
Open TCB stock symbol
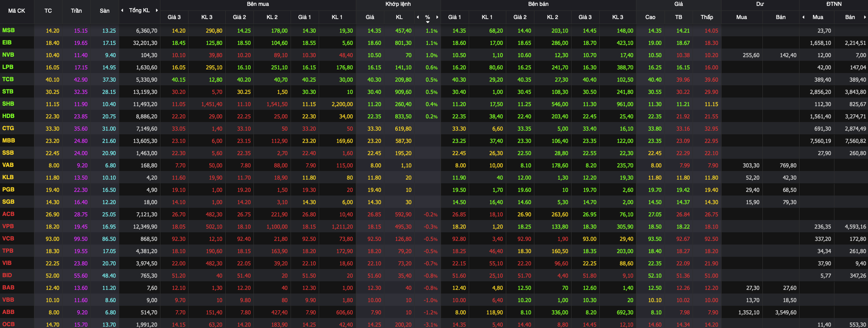coord(8,79)
